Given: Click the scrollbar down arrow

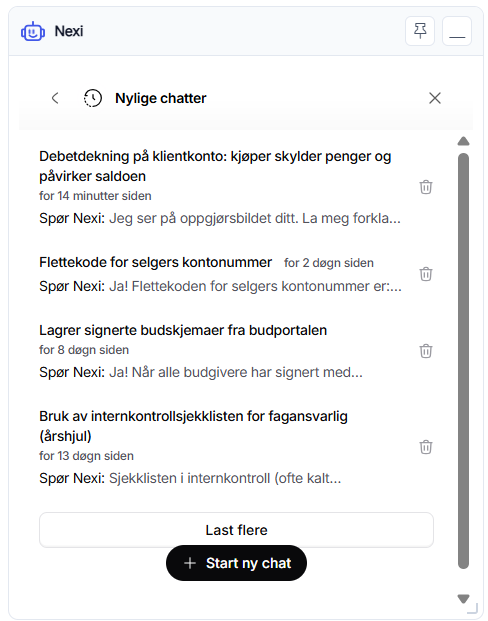Looking at the screenshot, I should point(463,598).
